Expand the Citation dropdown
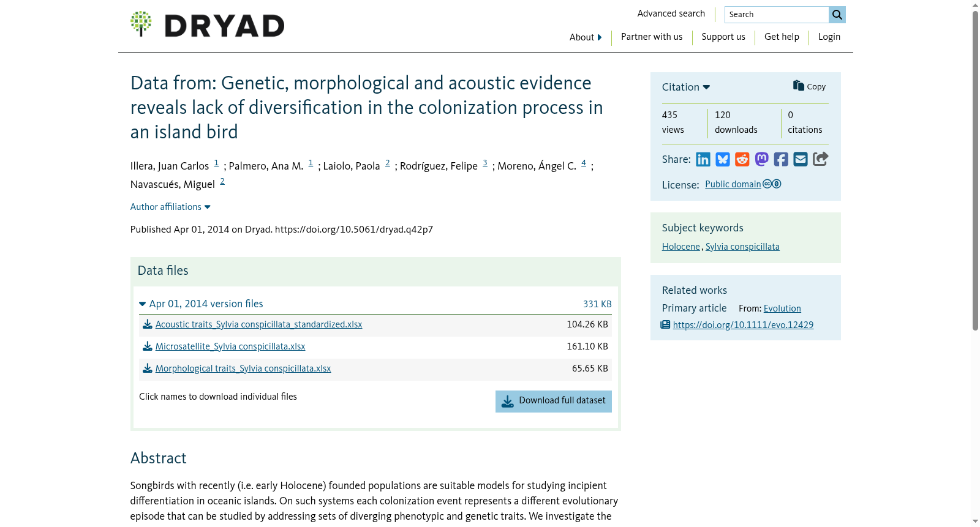The height and width of the screenshot is (527, 980). pyautogui.click(x=686, y=87)
